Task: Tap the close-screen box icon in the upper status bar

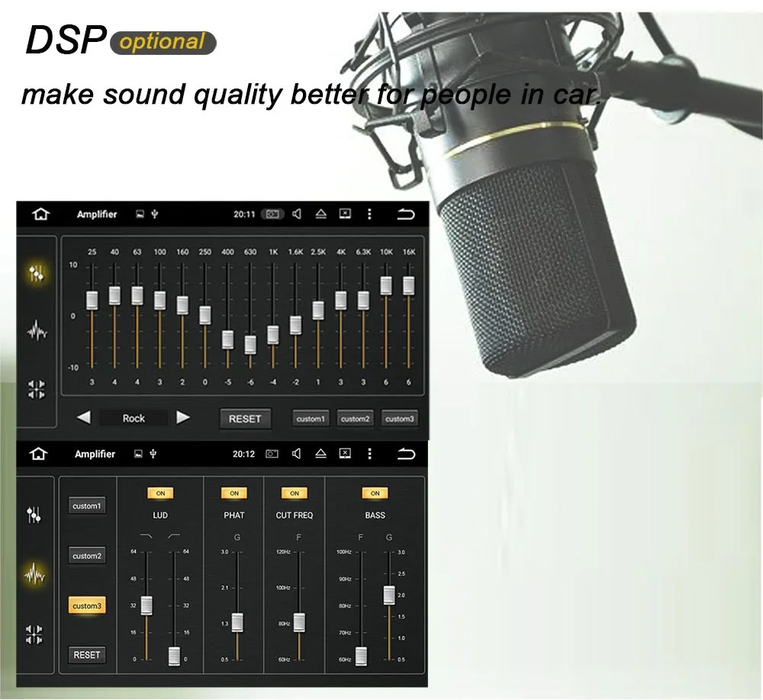Action: click(345, 213)
